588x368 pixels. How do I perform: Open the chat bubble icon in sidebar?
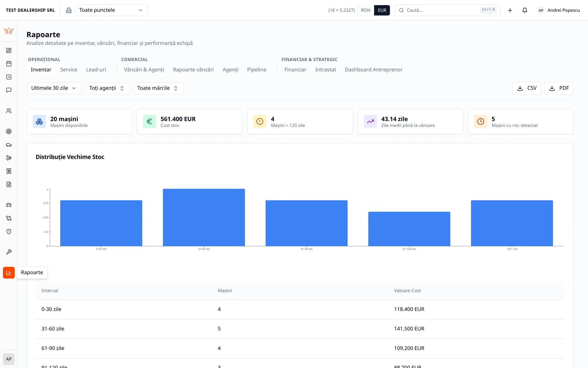(9, 90)
